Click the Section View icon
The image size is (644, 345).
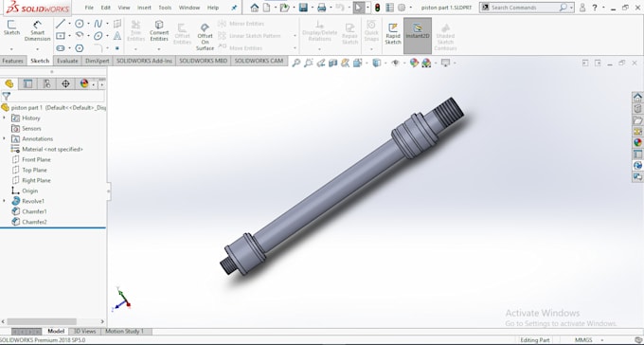click(x=333, y=63)
